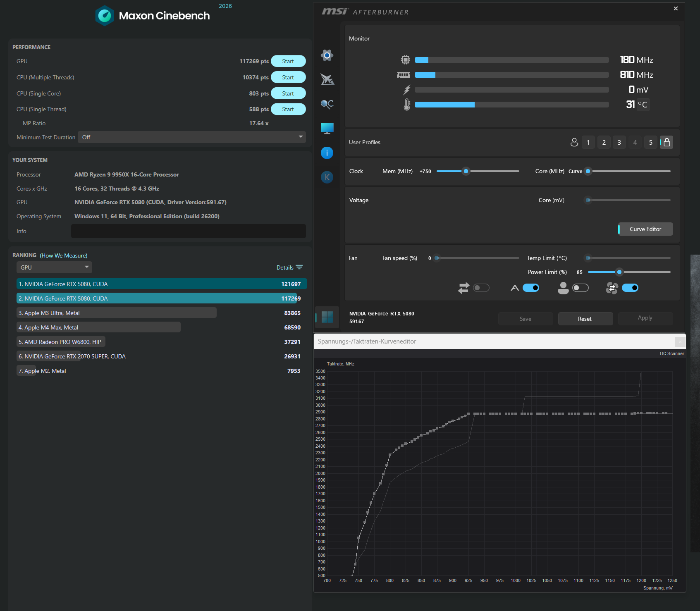The width and height of the screenshot is (700, 611).
Task: Click the 31 °C temperature readout
Action: pos(637,105)
